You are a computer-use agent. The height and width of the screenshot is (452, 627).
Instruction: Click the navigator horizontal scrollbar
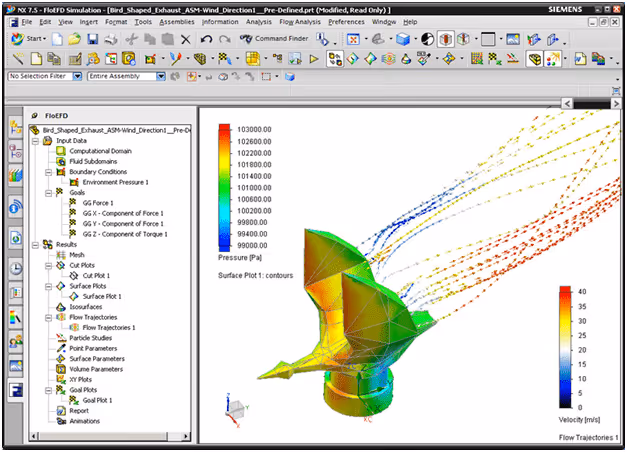110,436
